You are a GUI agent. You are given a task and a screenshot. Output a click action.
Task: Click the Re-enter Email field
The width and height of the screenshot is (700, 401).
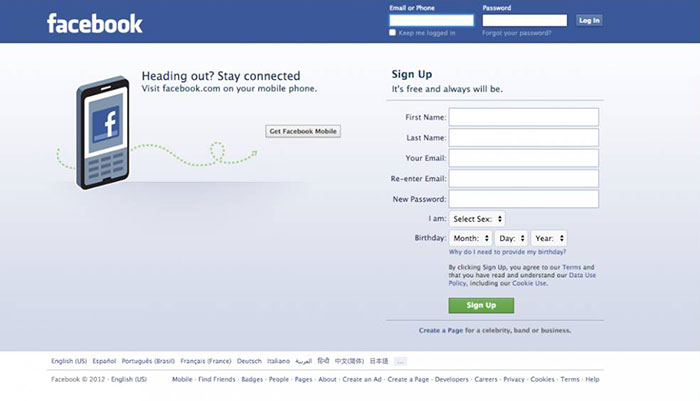pos(524,179)
